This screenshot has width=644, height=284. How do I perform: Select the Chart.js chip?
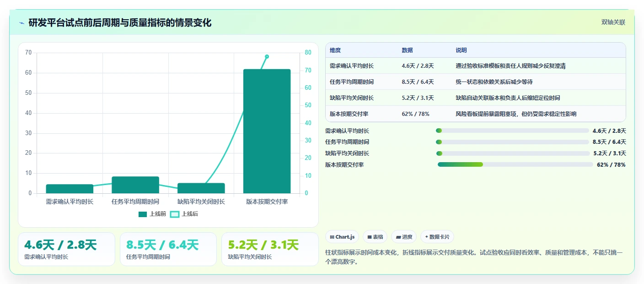tap(342, 237)
